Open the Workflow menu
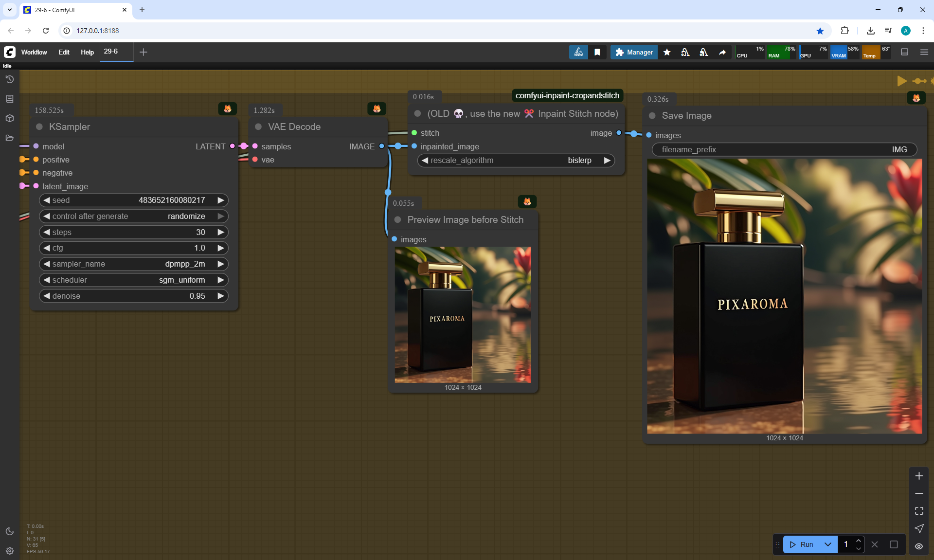 point(34,52)
